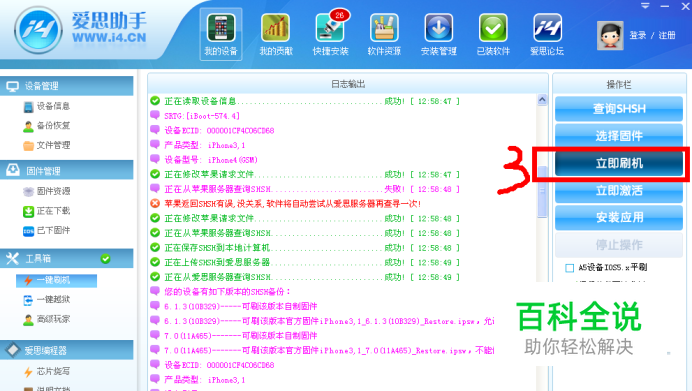This screenshot has height=391, width=692.
Task: Click the 立即刷机 button
Action: pos(619,163)
